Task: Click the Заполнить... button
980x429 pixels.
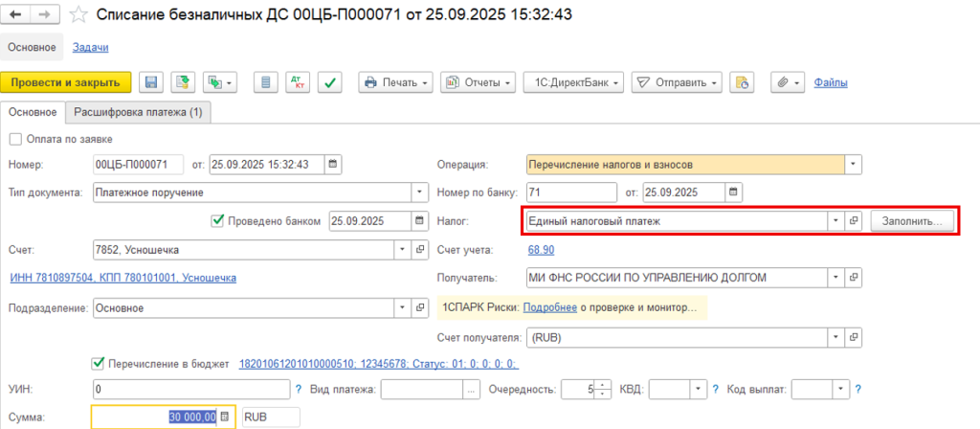Action: point(912,221)
